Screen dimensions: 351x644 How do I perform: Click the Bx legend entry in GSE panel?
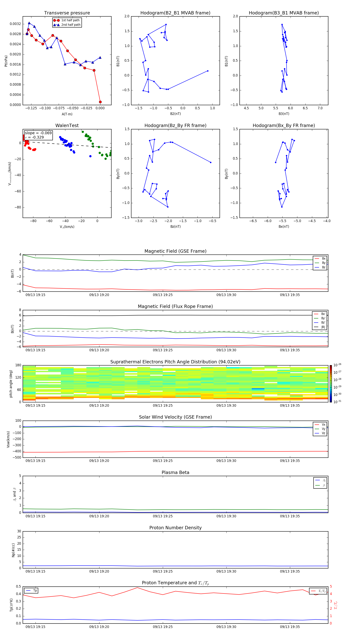point(320,259)
